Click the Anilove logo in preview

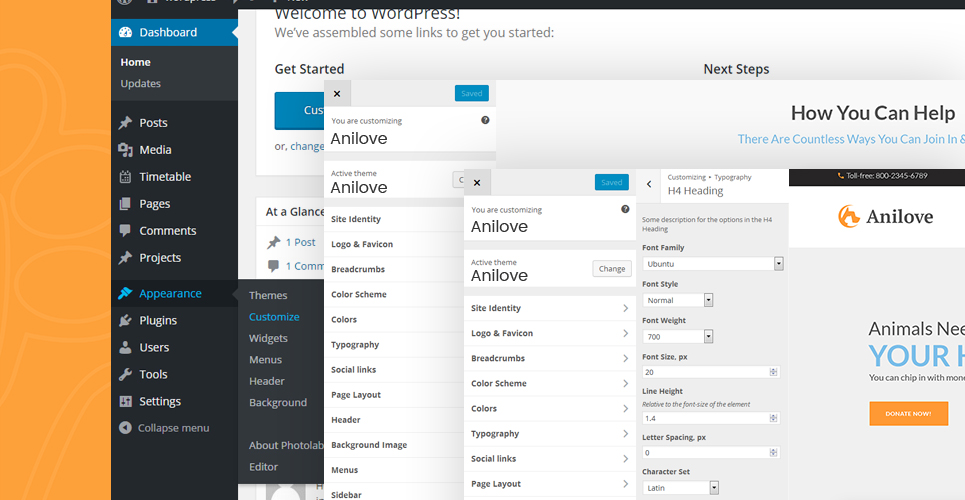(x=886, y=216)
